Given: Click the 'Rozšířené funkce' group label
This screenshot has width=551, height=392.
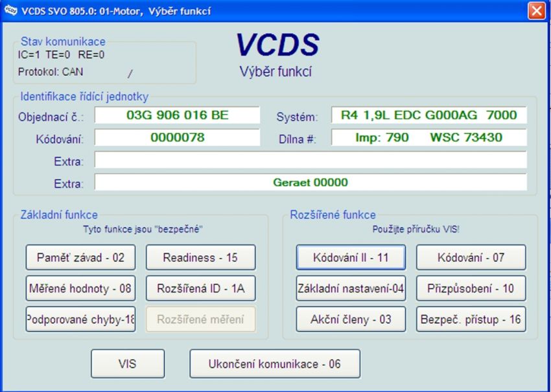Looking at the screenshot, I should (333, 214).
